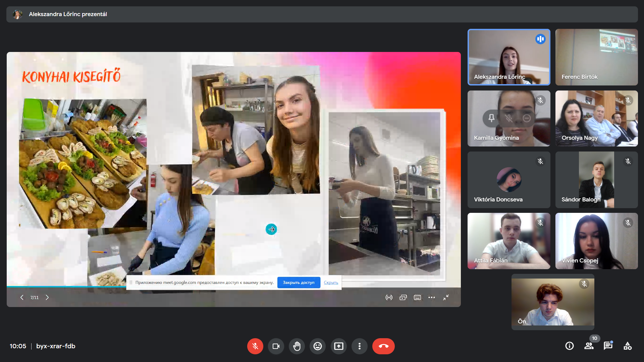Raise hand using the hand icon
The width and height of the screenshot is (644, 362).
(x=297, y=346)
